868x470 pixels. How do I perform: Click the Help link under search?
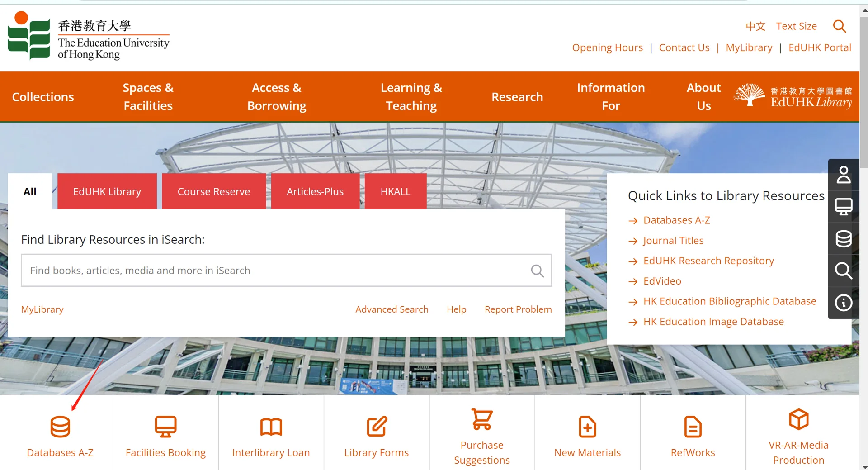(456, 309)
